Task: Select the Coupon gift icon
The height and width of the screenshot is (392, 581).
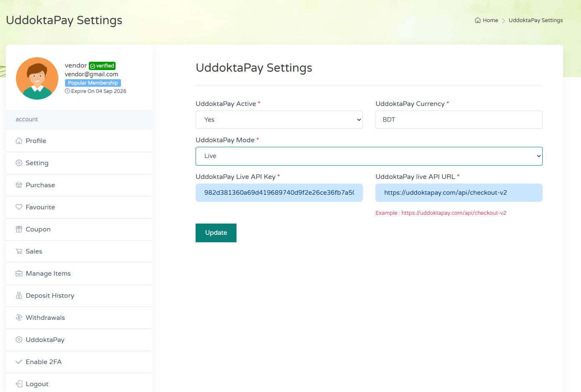Action: pos(19,229)
